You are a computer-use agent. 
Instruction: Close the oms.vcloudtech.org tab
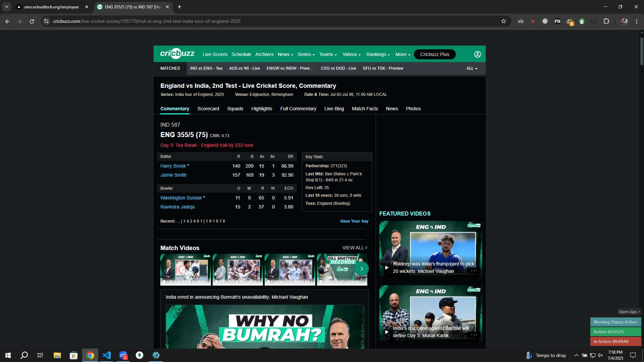tap(87, 7)
